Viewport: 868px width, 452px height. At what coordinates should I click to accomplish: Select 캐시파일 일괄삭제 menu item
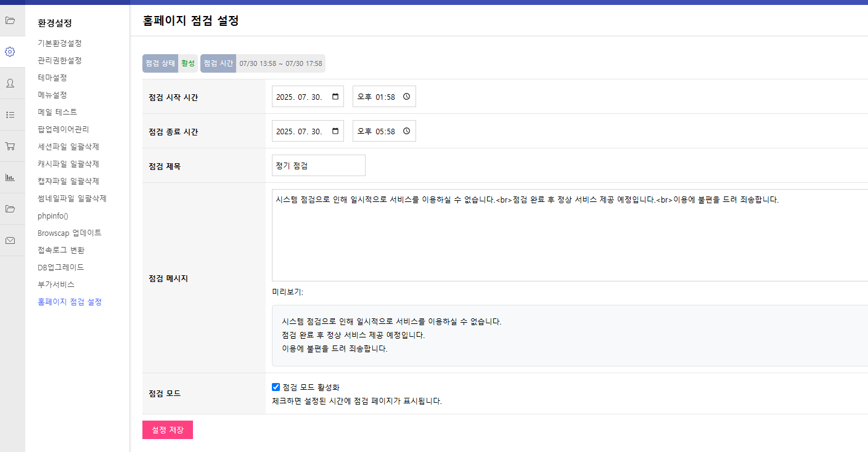point(68,164)
